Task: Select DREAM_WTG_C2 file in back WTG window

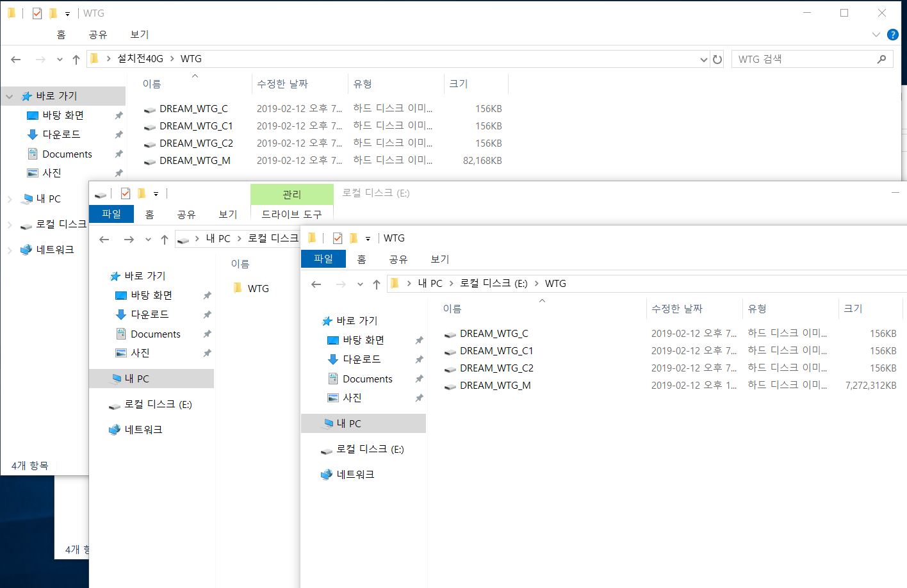Action: tap(196, 143)
